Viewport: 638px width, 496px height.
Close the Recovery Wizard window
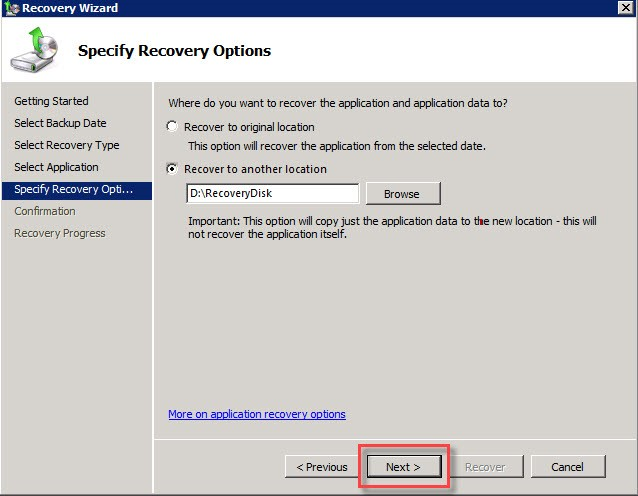(x=624, y=8)
